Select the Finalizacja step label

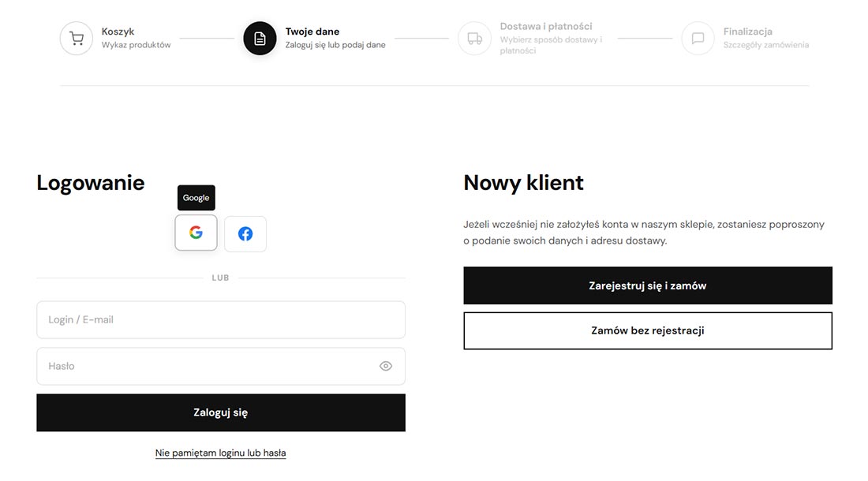pos(747,32)
